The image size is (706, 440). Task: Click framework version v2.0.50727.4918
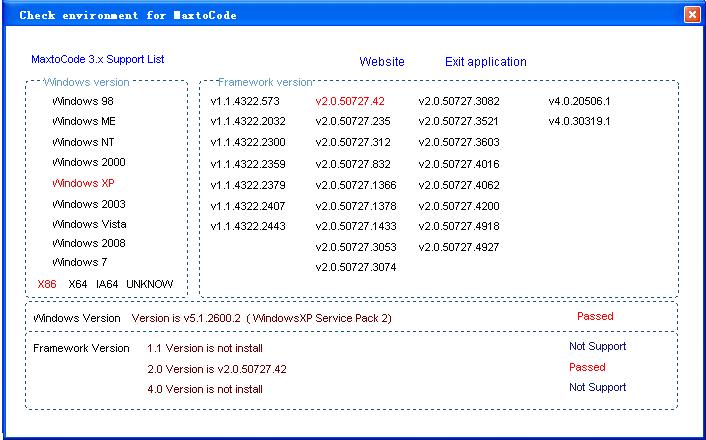459,226
